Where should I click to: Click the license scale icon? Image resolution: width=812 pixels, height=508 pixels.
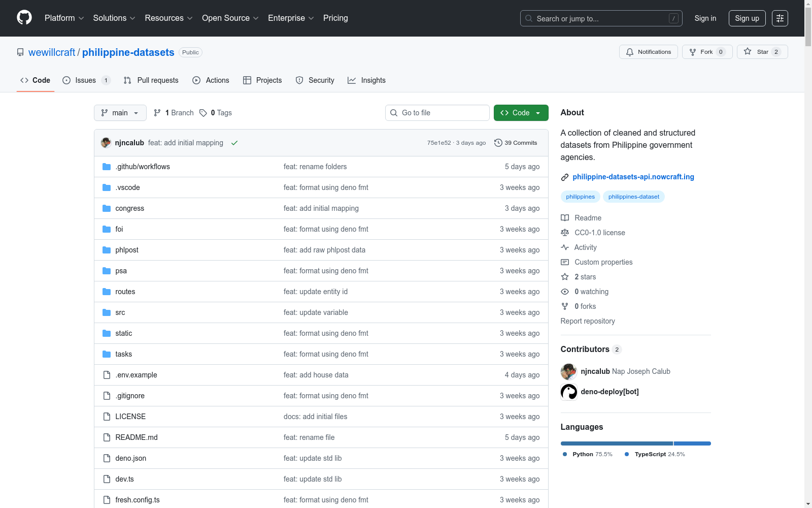click(565, 233)
